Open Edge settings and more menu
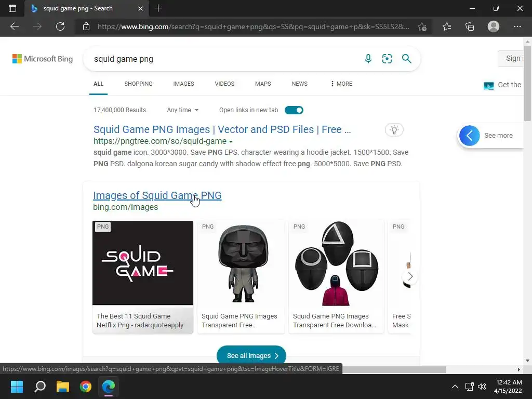The image size is (532, 399). (517, 26)
